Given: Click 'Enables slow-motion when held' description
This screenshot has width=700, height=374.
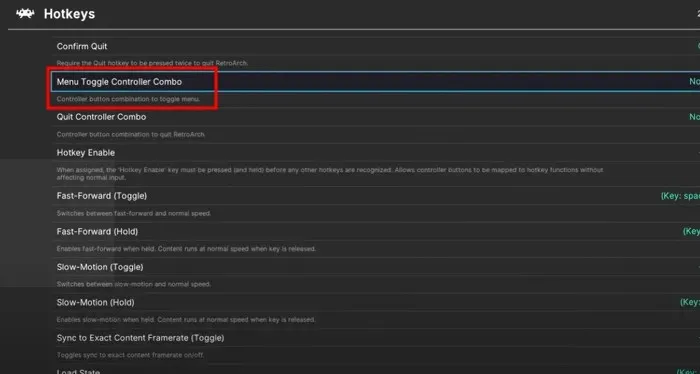Looking at the screenshot, I should click(186, 320).
